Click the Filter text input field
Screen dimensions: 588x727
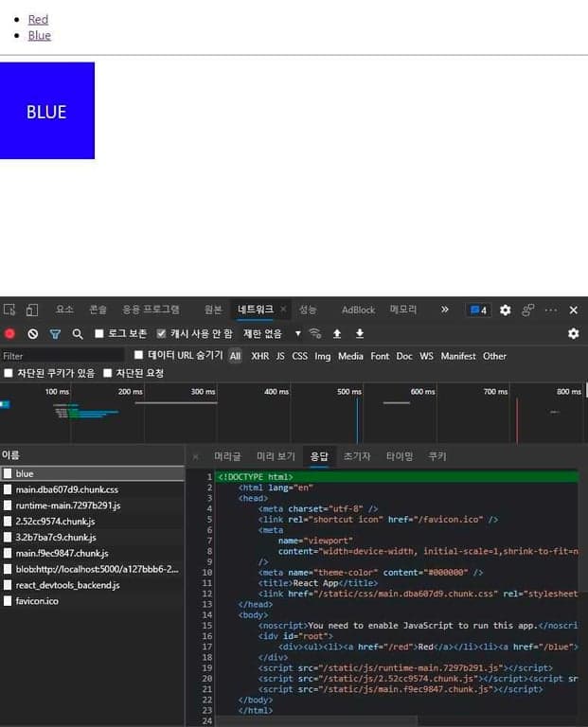62,356
